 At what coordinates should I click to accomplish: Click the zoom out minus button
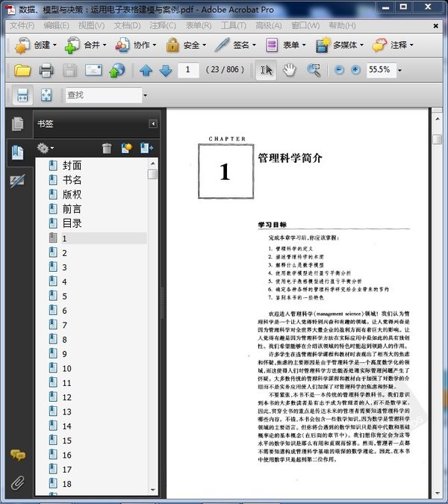(339, 69)
